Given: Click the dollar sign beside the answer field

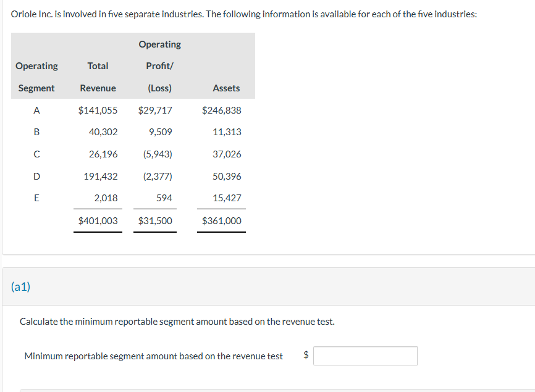Looking at the screenshot, I should pyautogui.click(x=306, y=356).
